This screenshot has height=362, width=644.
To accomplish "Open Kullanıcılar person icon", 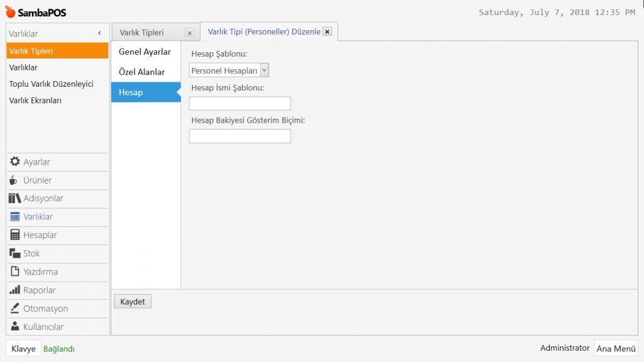I will (x=15, y=327).
